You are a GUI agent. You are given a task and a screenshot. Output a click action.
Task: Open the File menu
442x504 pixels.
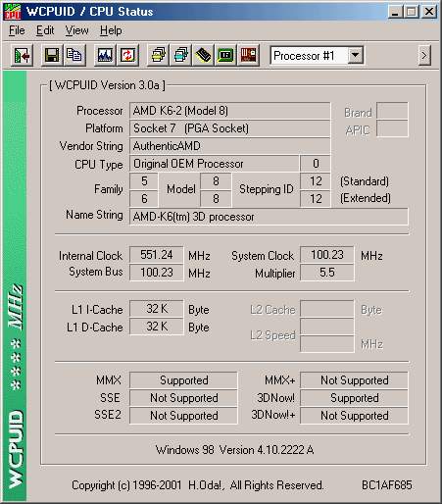coord(17,30)
